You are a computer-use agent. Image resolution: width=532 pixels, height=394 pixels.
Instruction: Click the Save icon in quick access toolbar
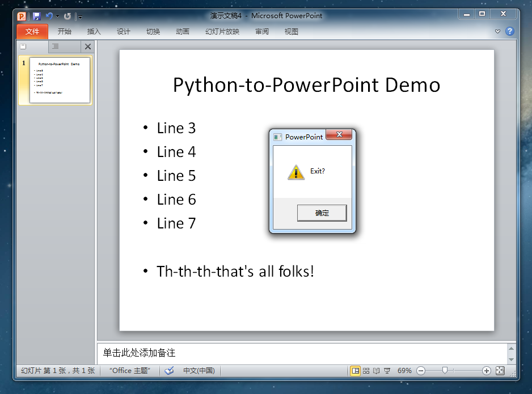click(36, 16)
